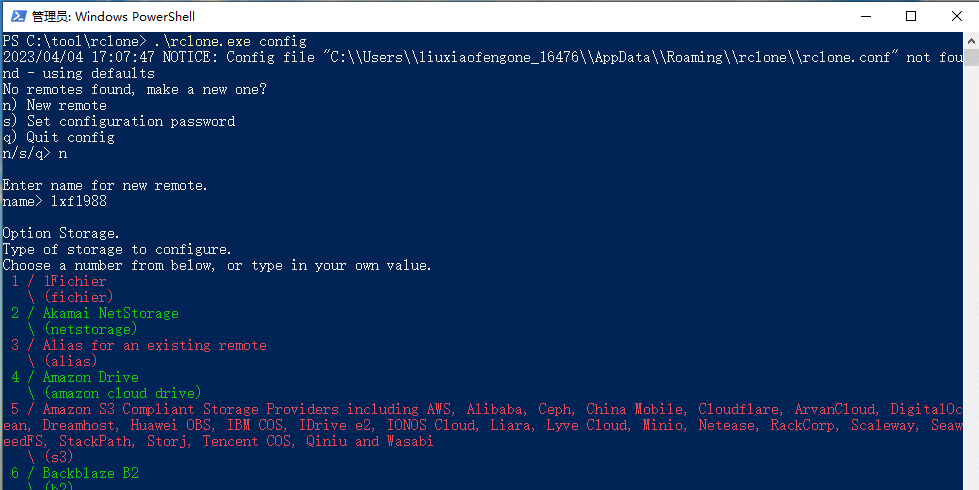Maximize the PowerShell window
Screen dimensions: 979x490
tap(911, 16)
